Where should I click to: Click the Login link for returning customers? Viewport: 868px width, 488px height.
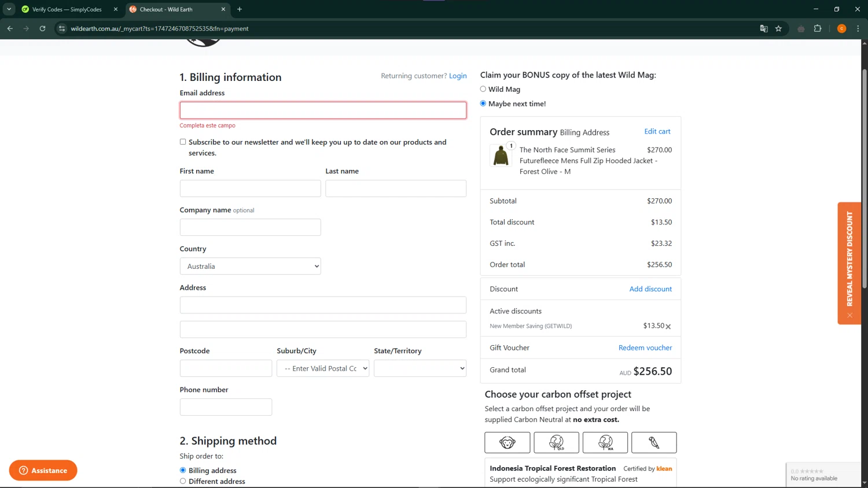point(458,76)
